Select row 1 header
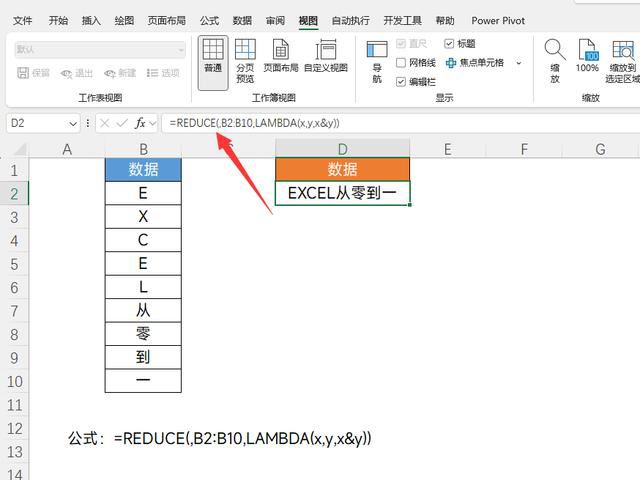This screenshot has height=480, width=640. click(14, 170)
